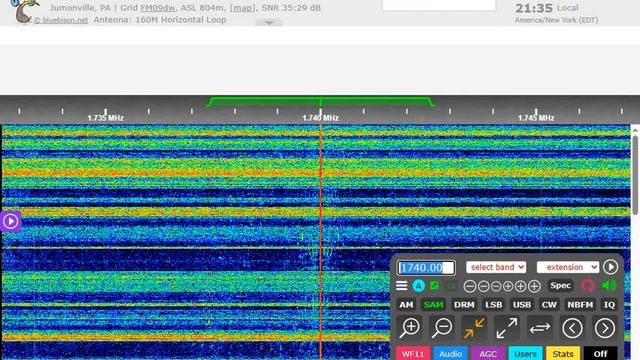Click the green passband indicator on scale
640x360 pixels.
point(320,101)
